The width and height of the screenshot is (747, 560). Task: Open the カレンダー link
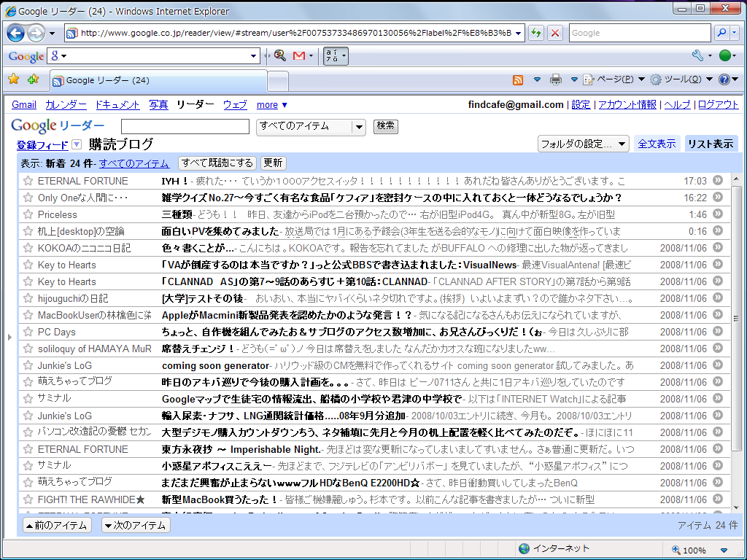point(66,105)
